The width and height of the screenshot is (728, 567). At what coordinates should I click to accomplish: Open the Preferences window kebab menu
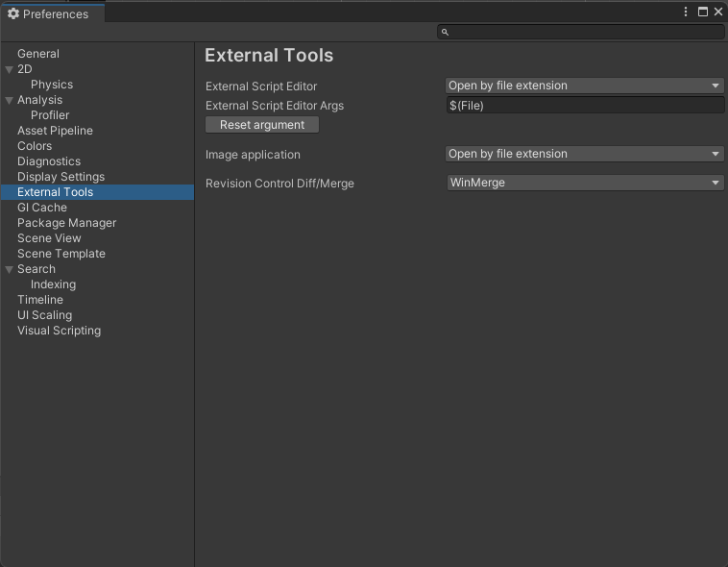click(x=686, y=12)
